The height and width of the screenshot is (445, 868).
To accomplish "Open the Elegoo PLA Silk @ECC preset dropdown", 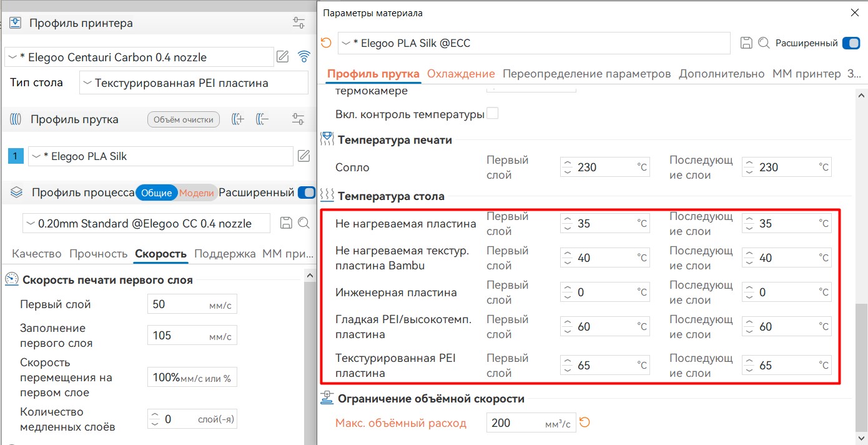I will pos(534,43).
